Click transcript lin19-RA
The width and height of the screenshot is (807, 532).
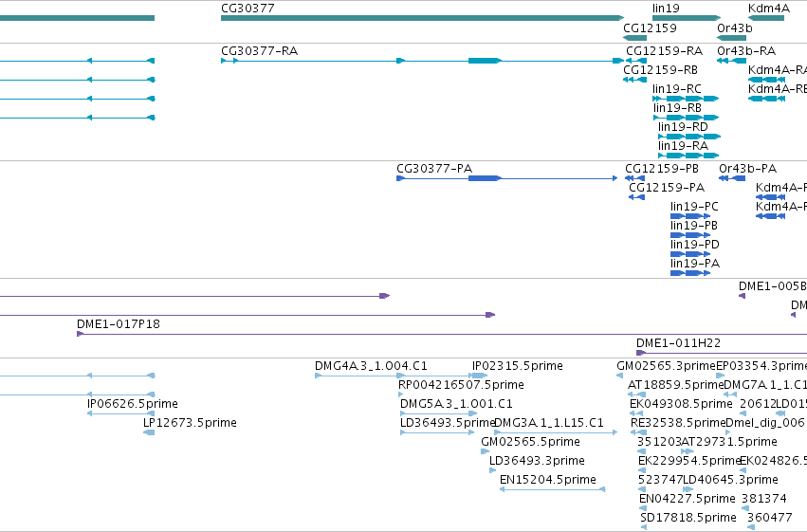click(x=688, y=156)
